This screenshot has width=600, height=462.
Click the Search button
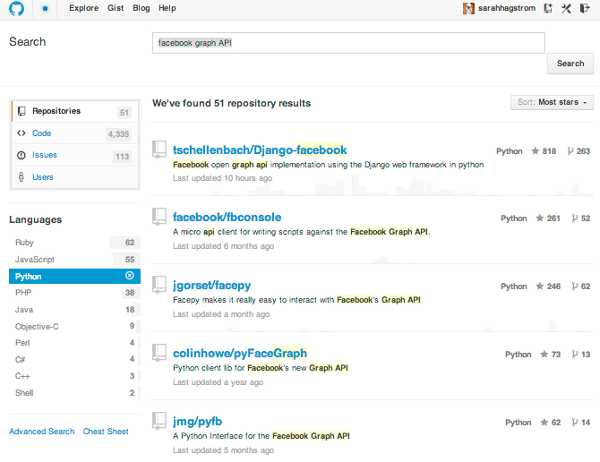570,64
